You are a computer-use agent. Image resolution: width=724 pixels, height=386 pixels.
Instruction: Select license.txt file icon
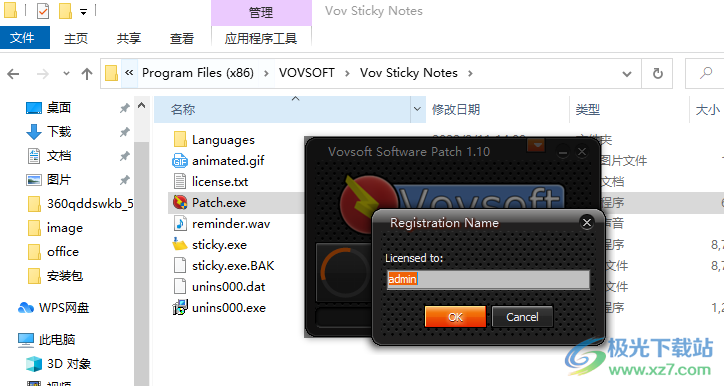coord(180,181)
